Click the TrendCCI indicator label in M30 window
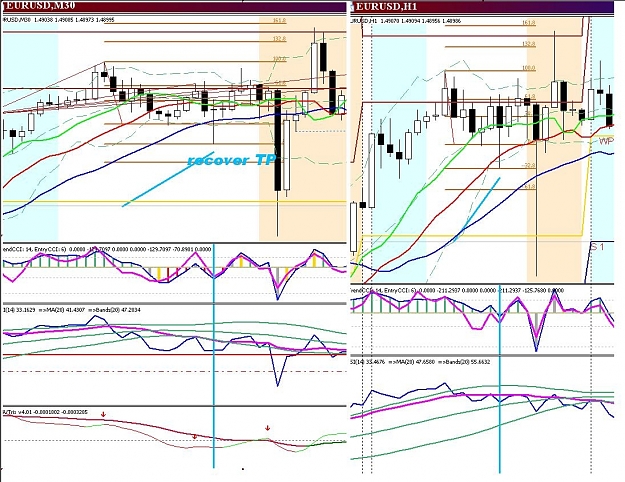Viewport: 625px width, 482px height. tap(107, 249)
